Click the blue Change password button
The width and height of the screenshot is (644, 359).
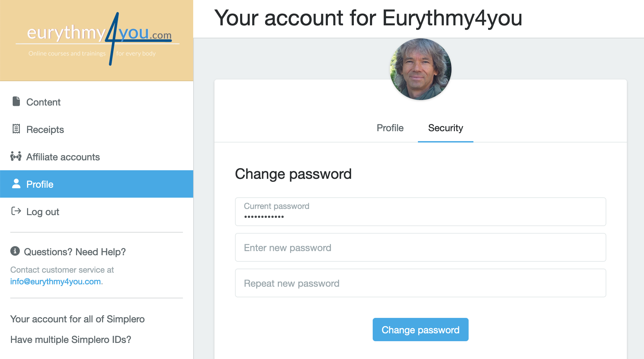click(421, 330)
